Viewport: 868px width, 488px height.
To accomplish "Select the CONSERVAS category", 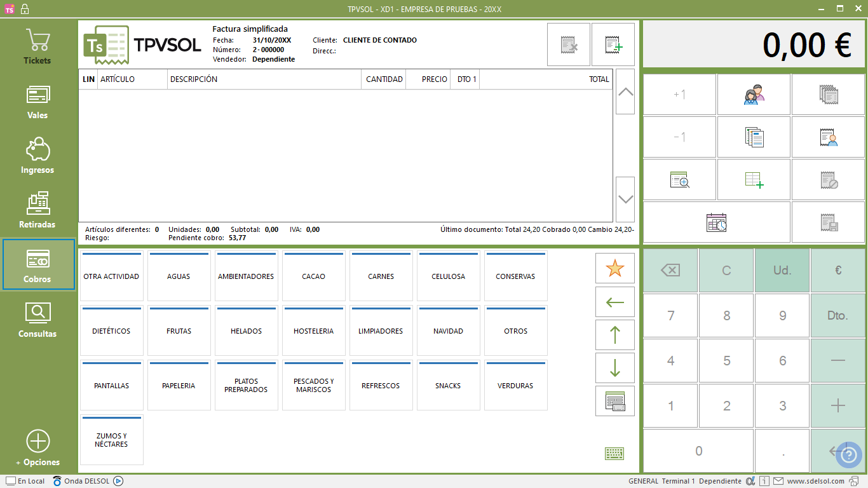I will (x=515, y=276).
